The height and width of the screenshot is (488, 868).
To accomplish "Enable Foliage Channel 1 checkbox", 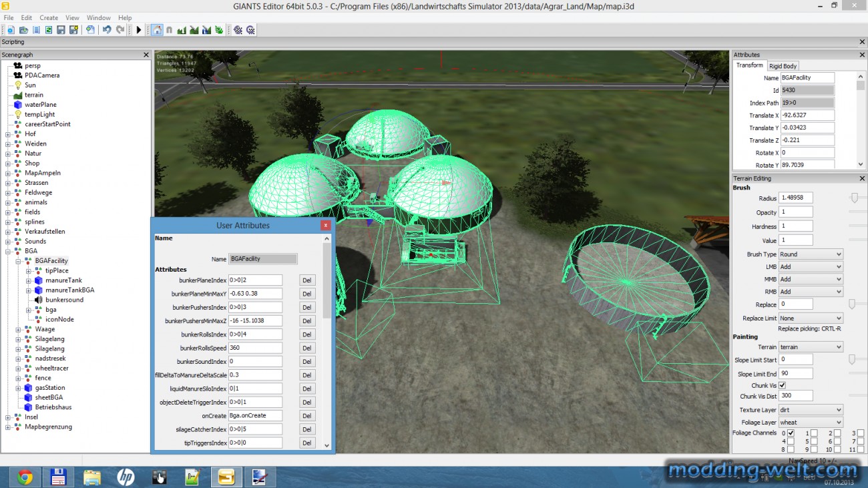I will pyautogui.click(x=814, y=433).
